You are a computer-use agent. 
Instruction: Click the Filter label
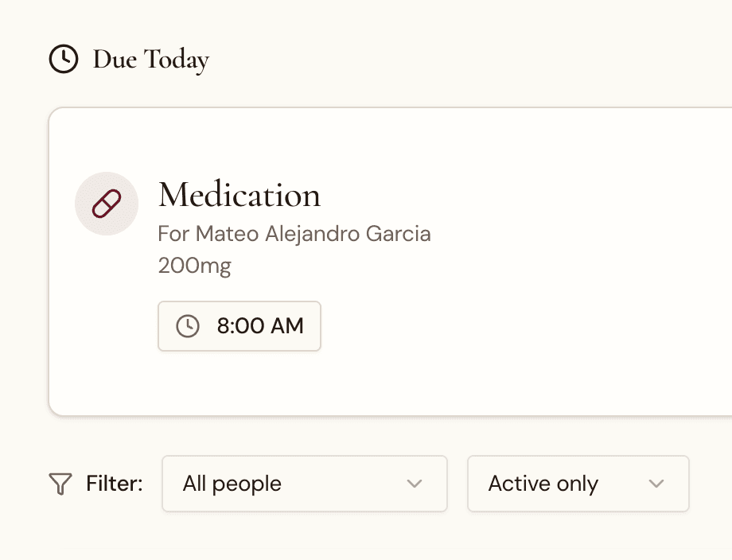[114, 484]
